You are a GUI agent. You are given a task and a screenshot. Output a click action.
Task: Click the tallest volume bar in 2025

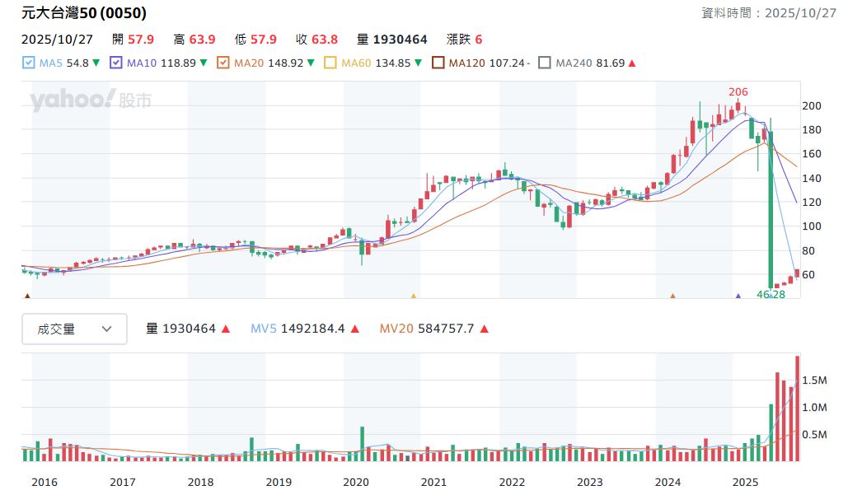coord(797,408)
